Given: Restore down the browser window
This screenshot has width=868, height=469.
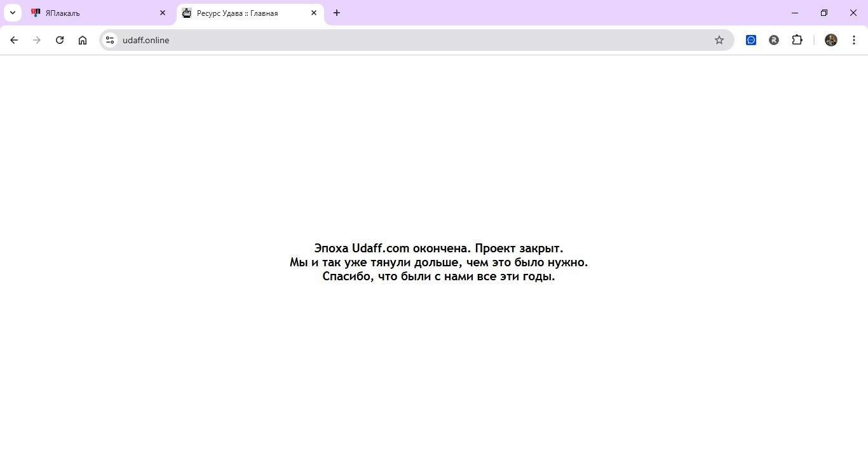Looking at the screenshot, I should point(824,13).
